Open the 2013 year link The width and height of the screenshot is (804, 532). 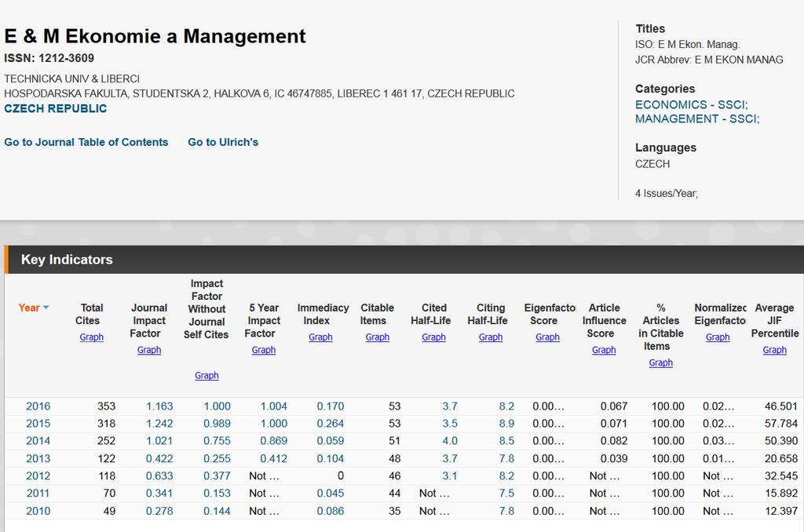pos(38,459)
